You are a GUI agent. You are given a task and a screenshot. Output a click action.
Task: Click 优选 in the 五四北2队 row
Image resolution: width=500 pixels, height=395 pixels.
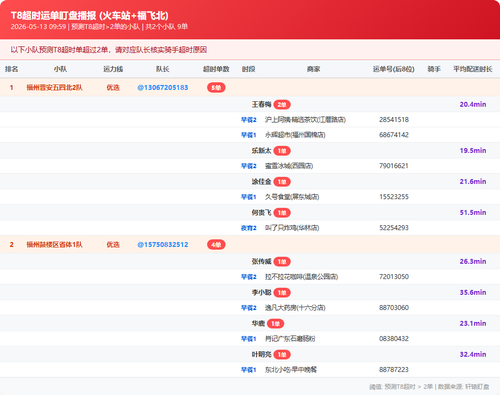coord(113,88)
